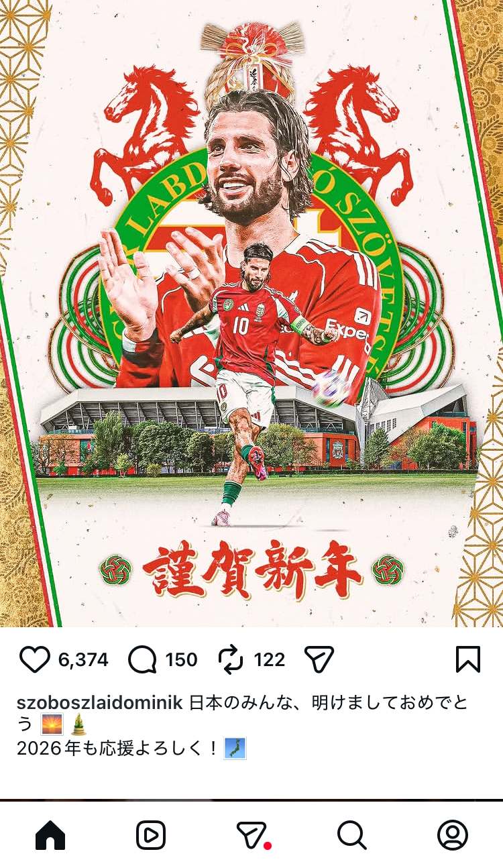Image resolution: width=503 pixels, height=868 pixels.
Task: Repost using the circular arrows icon
Action: (231, 660)
